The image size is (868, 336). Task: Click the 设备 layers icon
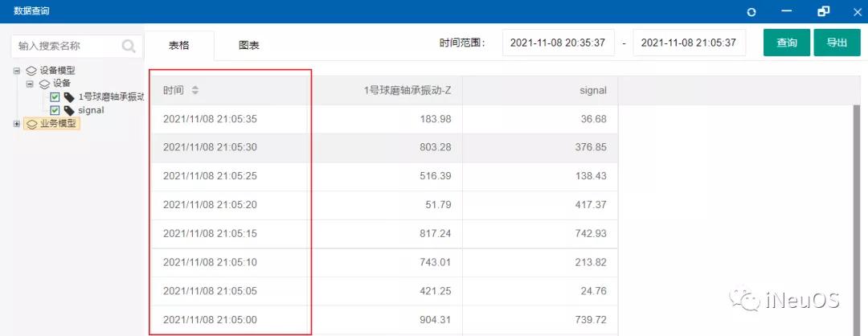click(45, 84)
